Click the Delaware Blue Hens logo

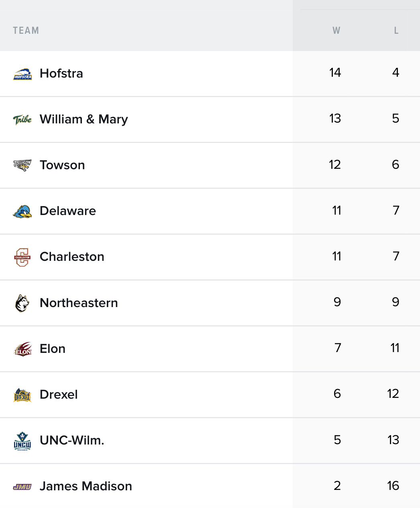coord(22,211)
